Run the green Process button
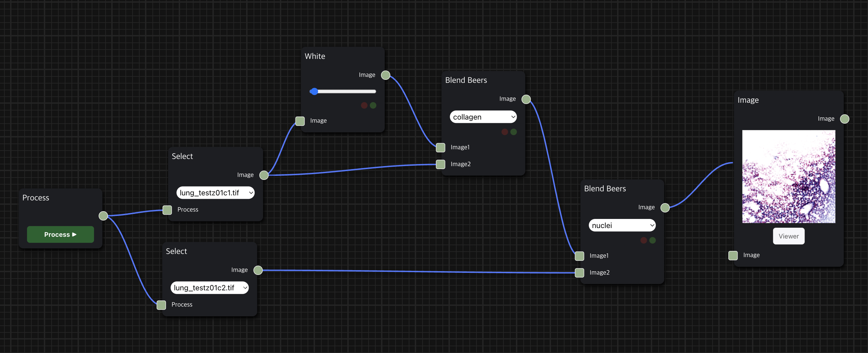The width and height of the screenshot is (868, 353). pos(60,234)
